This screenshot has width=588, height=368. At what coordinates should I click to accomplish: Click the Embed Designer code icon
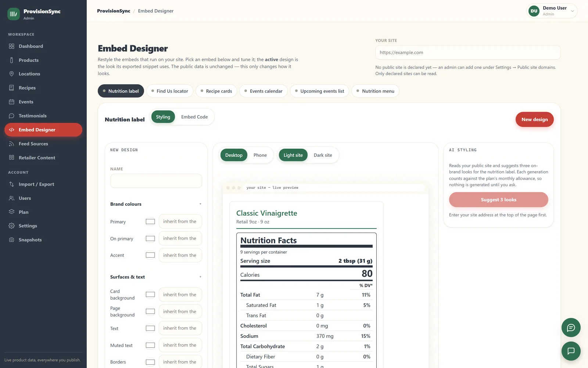pyautogui.click(x=11, y=130)
